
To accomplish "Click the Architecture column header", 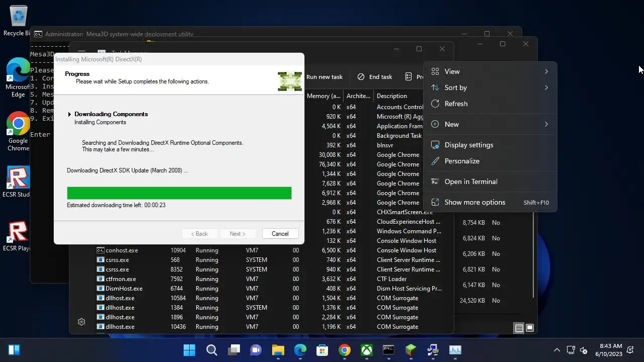I will point(358,96).
